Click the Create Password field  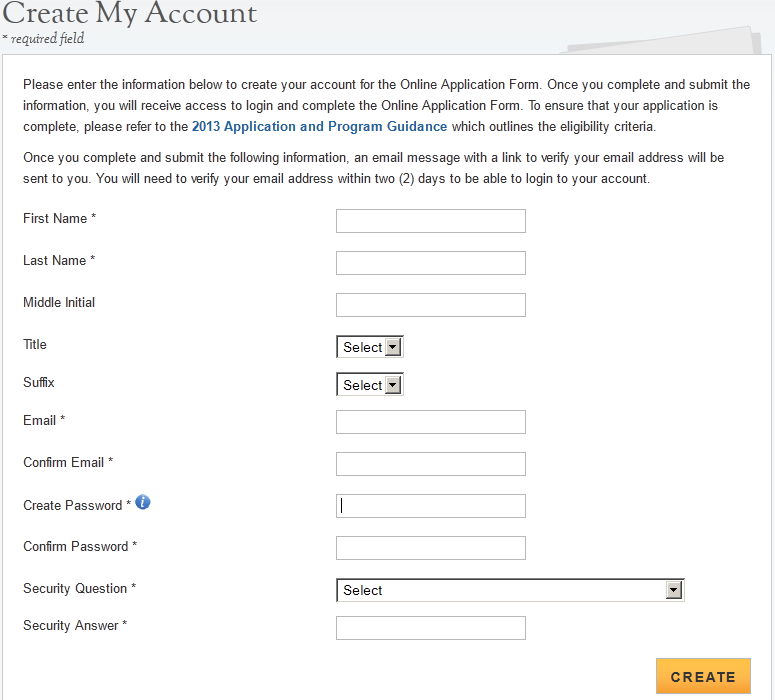pos(430,506)
